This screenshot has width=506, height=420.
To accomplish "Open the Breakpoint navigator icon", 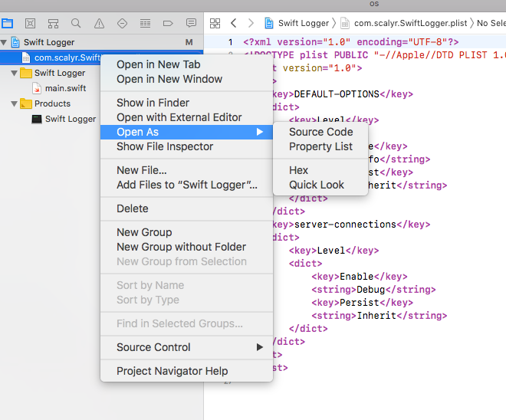I will (168, 24).
